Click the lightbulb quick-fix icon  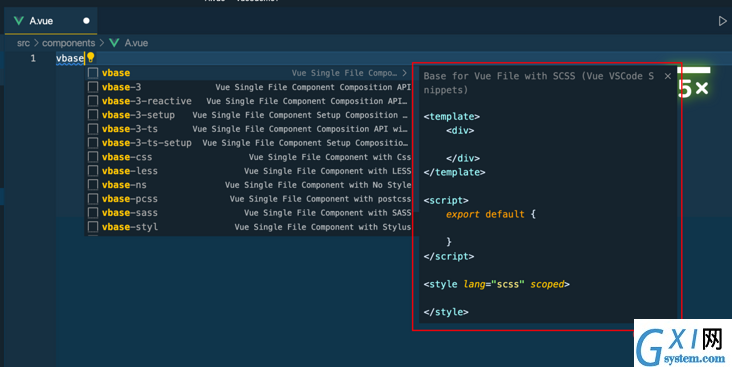click(91, 57)
